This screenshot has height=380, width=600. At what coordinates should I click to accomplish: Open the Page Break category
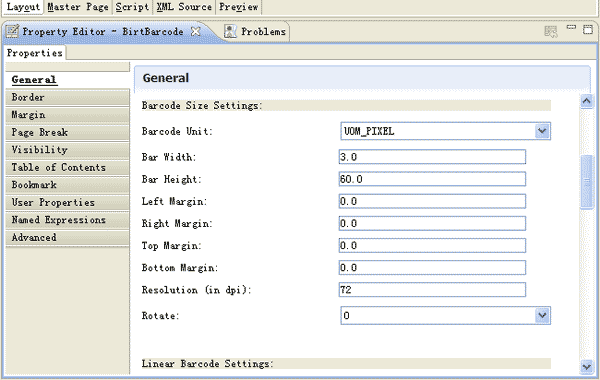(x=67, y=132)
